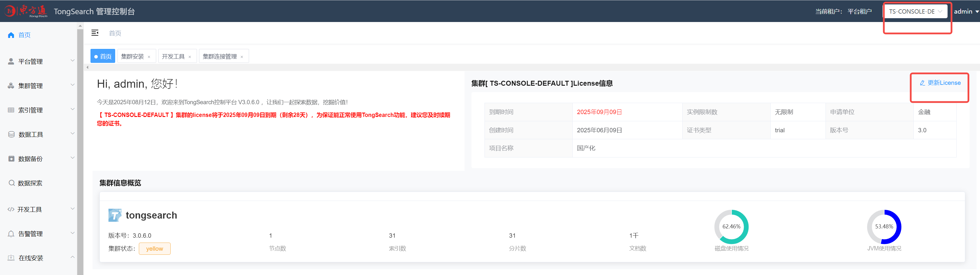Collapse the 在线安装 menu chevron

point(73,257)
